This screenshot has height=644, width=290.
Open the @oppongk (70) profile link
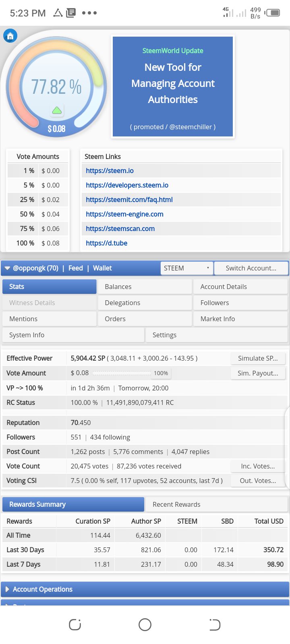pos(36,268)
